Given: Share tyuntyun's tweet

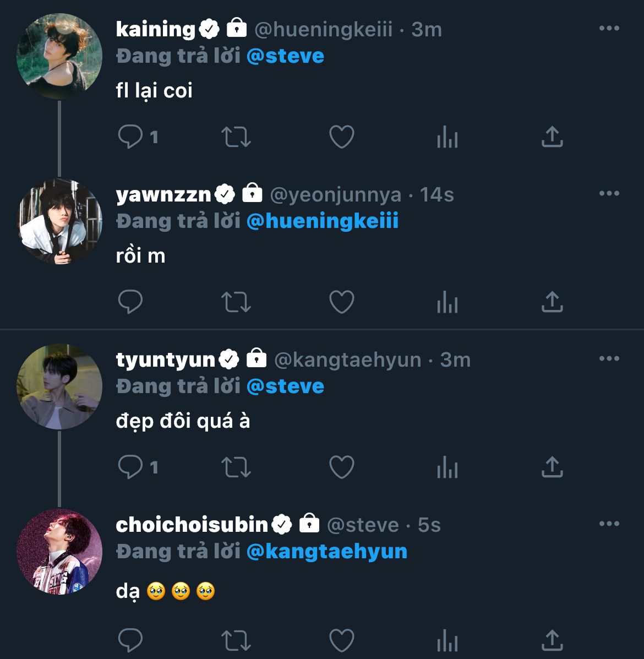Looking at the screenshot, I should tap(552, 467).
